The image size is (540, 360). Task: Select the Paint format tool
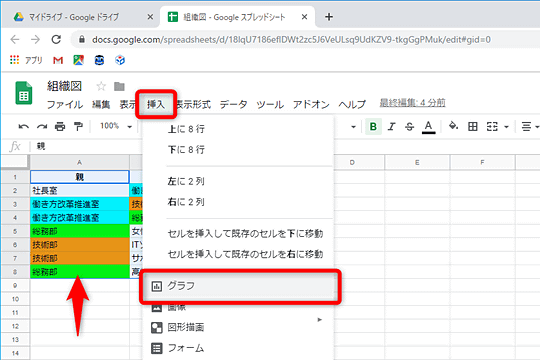79,127
